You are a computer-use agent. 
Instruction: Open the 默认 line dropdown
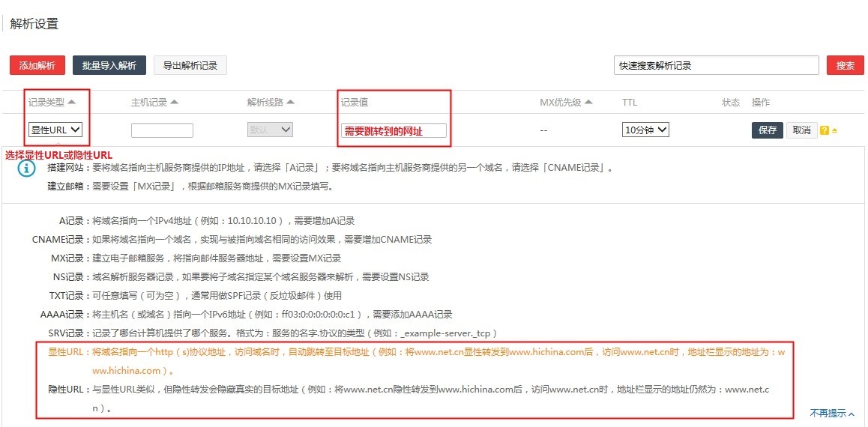270,130
